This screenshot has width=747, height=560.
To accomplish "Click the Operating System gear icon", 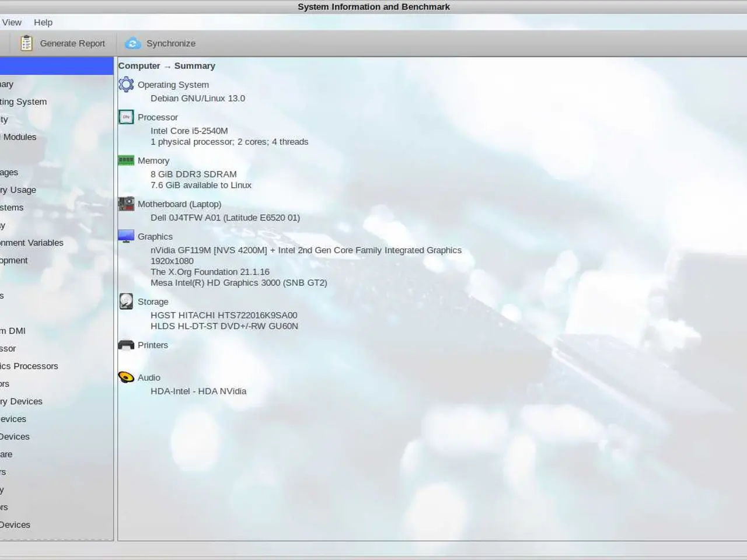I will click(x=126, y=85).
